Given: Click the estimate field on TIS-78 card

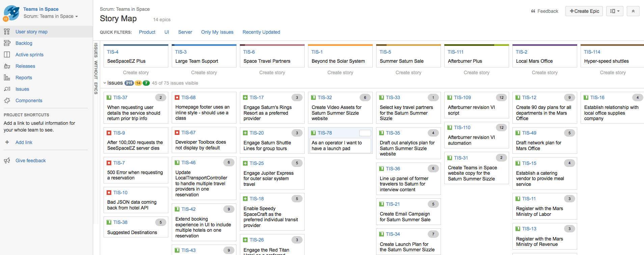Looking at the screenshot, I should (365, 133).
